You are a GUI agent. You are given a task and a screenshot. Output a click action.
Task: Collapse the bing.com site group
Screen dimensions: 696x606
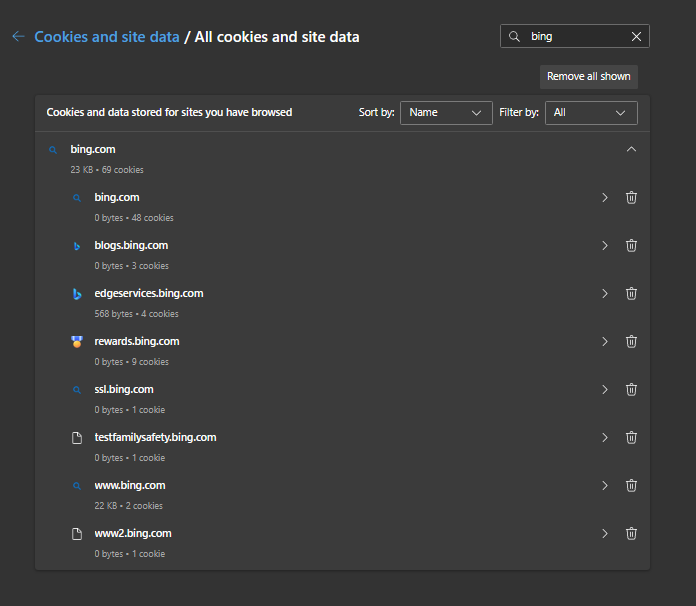click(x=631, y=150)
